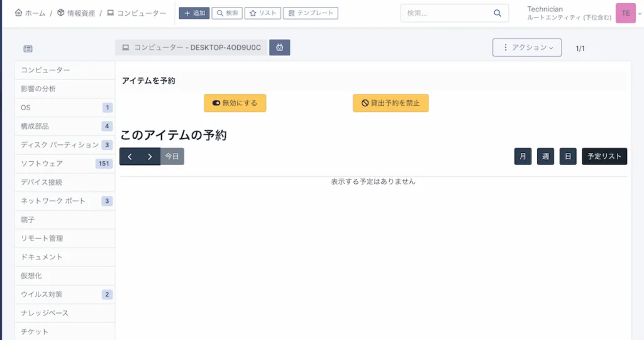Click the laptop icon beside コンピューター breadcrumb

[111, 13]
